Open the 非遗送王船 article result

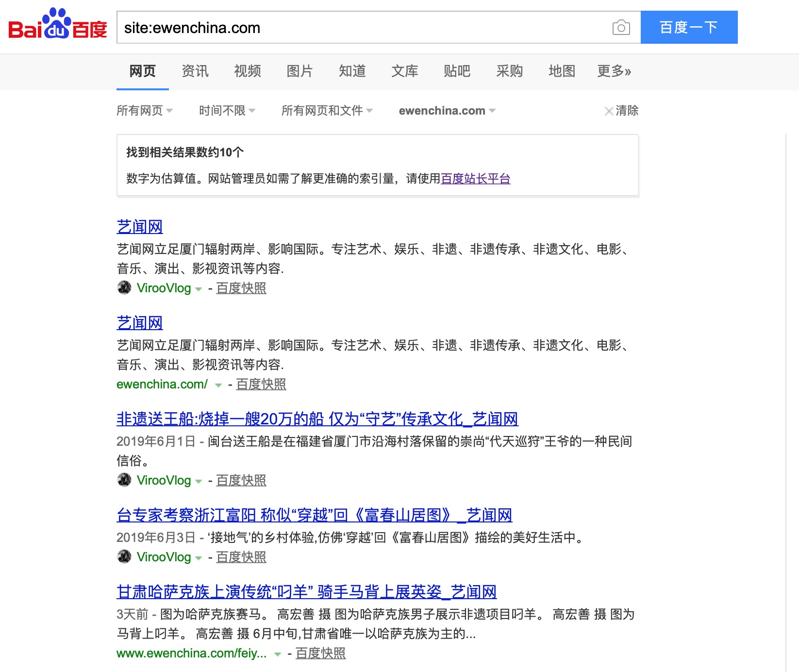(317, 419)
